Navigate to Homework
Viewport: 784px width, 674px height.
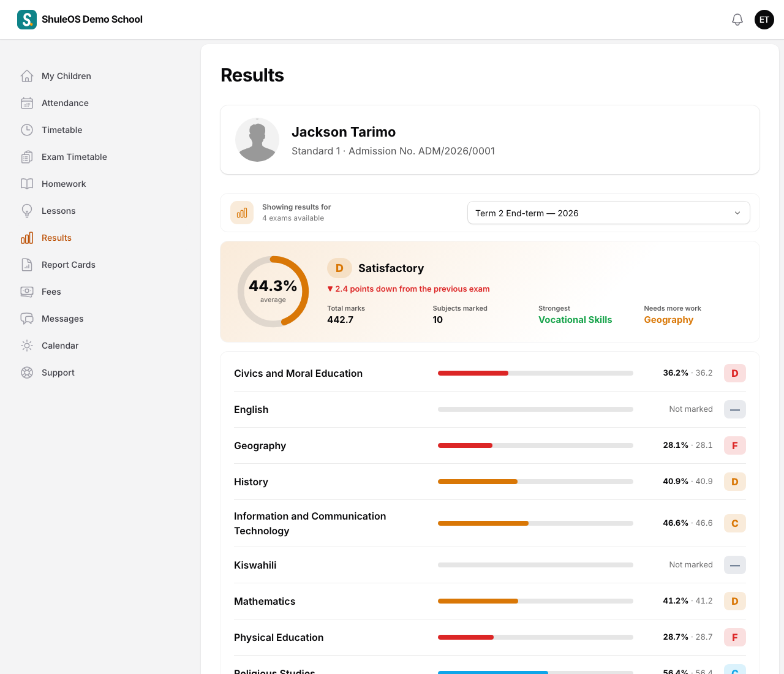tap(64, 184)
